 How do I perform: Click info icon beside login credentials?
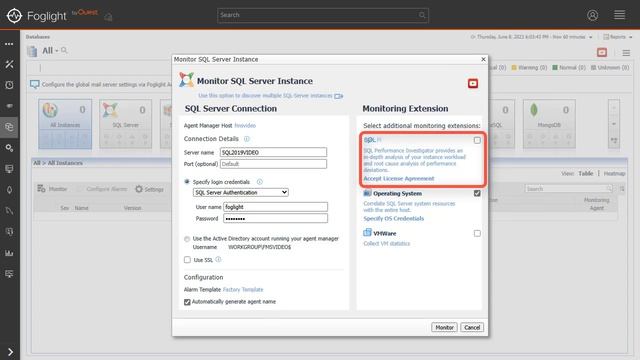(260, 182)
